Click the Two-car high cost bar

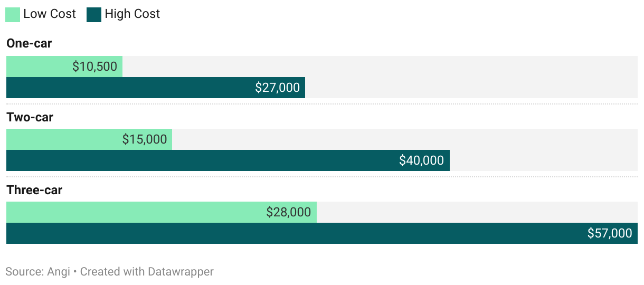pyautogui.click(x=201, y=160)
